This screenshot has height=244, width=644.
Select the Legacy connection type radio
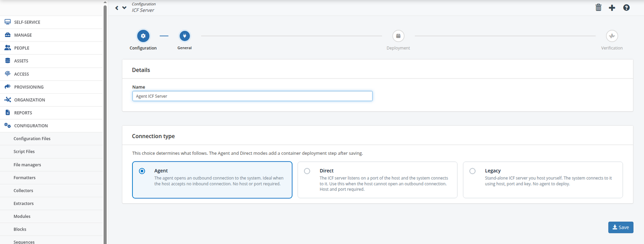pos(472,171)
